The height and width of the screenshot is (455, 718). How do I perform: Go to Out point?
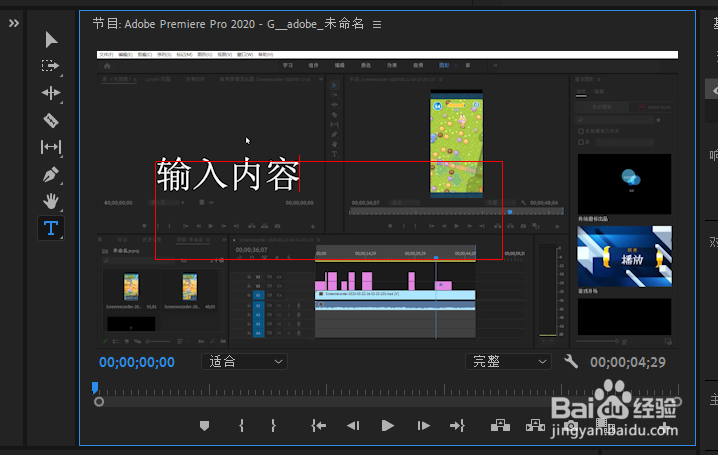457,426
